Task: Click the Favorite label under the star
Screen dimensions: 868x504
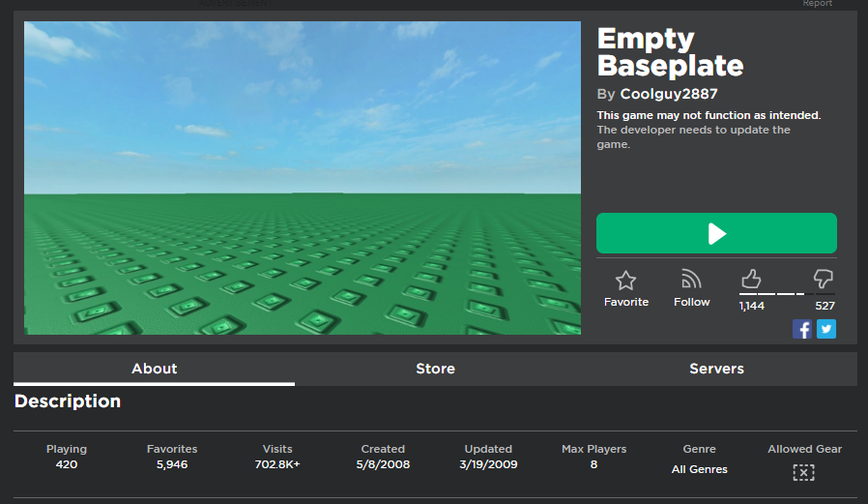Action: point(626,302)
